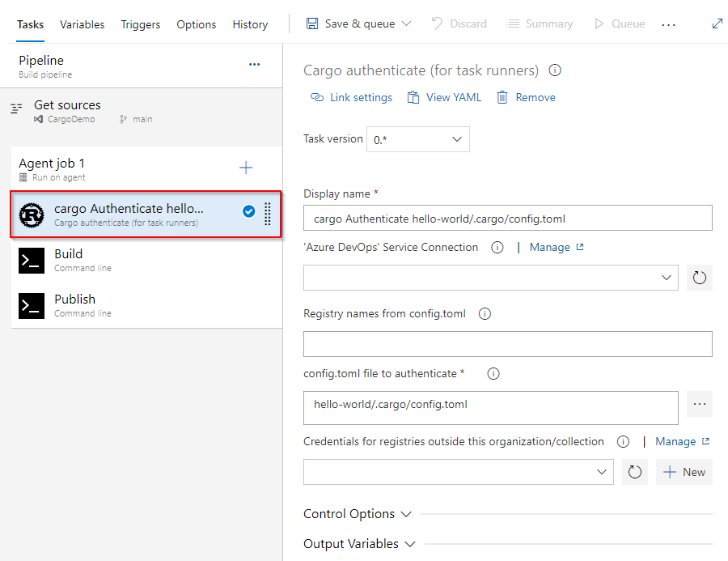
Task: Open the Task version dropdown
Action: [457, 138]
